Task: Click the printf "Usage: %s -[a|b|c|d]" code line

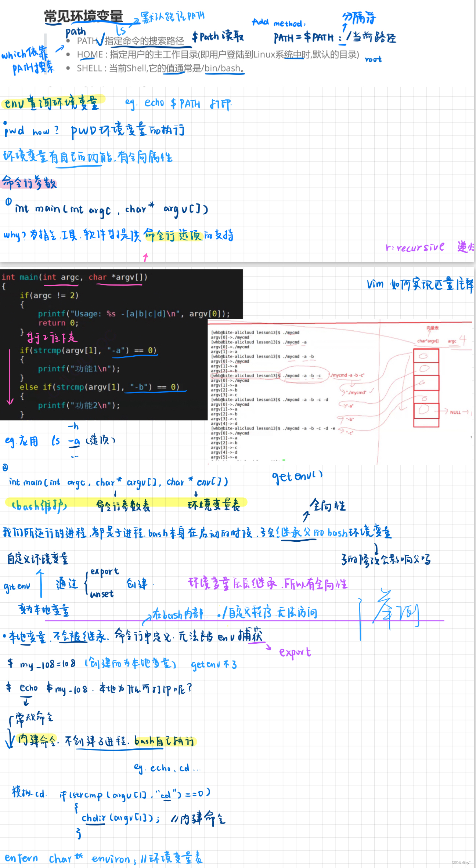Action: [134, 314]
